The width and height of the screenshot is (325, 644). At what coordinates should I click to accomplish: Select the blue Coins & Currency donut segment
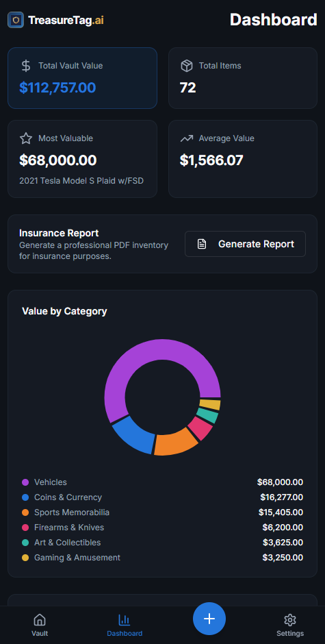pyautogui.click(x=134, y=436)
